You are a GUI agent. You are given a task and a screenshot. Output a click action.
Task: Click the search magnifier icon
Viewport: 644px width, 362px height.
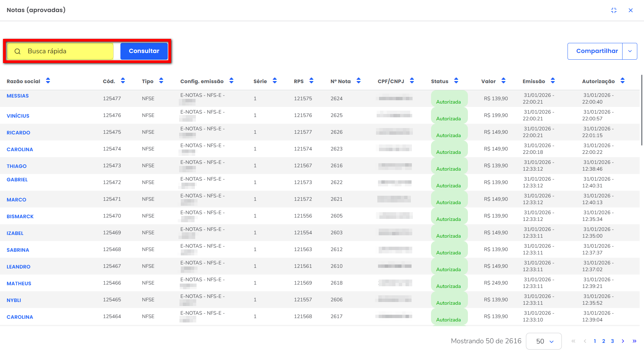point(17,51)
